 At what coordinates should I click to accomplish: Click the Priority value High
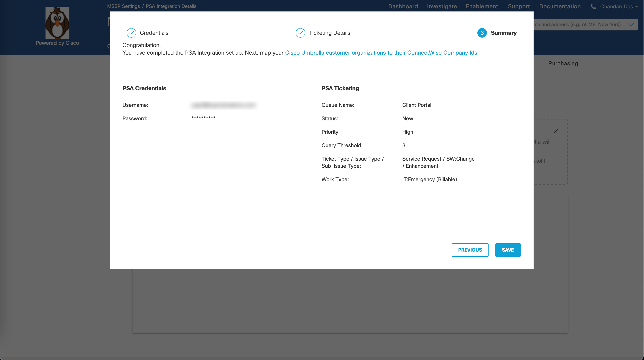(x=407, y=132)
